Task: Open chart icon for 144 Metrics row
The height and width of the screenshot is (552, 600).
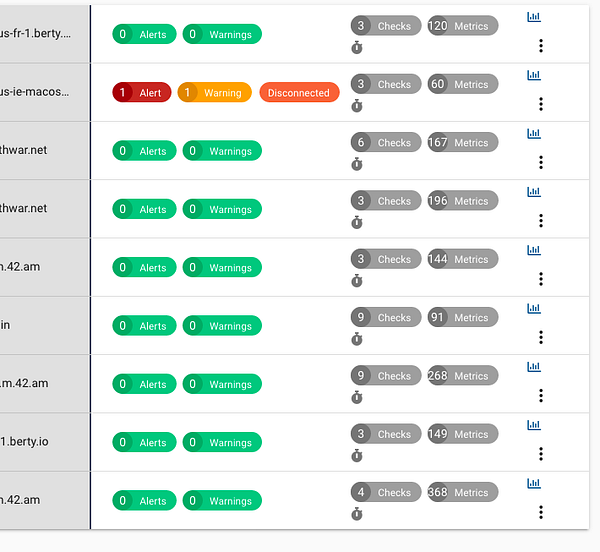Action: click(534, 250)
